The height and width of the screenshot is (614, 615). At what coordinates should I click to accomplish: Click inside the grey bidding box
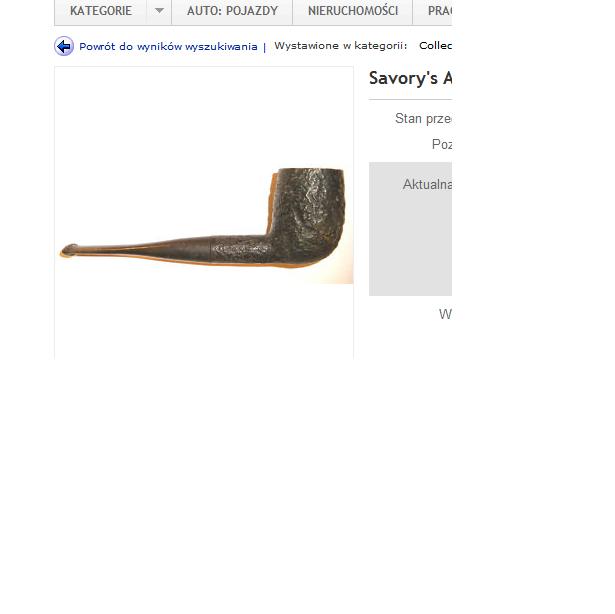[x=410, y=243]
